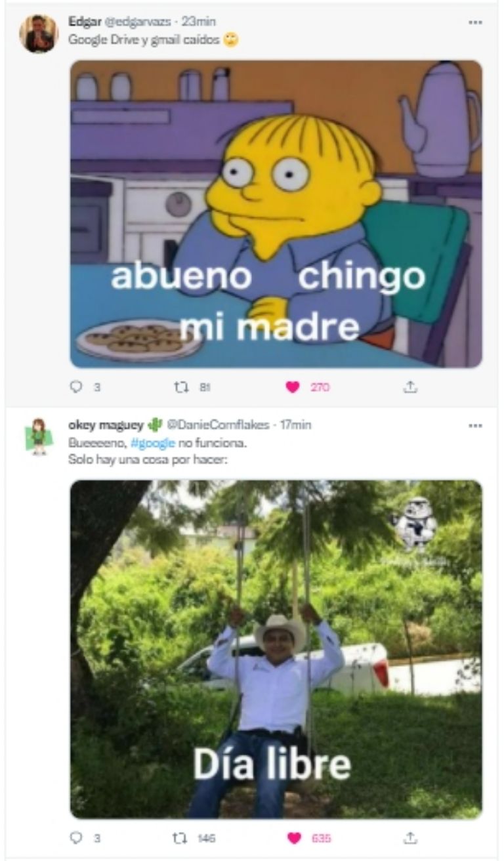The image size is (504, 861).
Task: Share okey maguey's tweet
Action: tap(410, 838)
